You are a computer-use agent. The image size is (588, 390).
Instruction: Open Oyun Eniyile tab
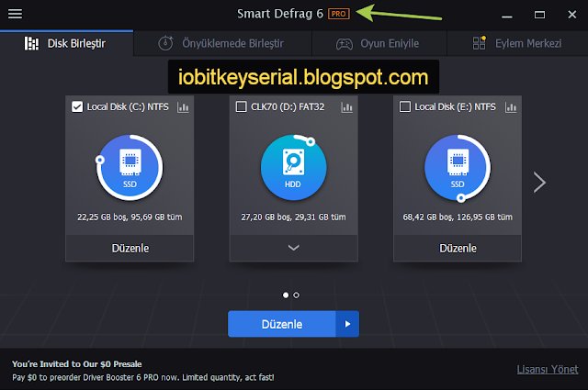[x=379, y=43]
